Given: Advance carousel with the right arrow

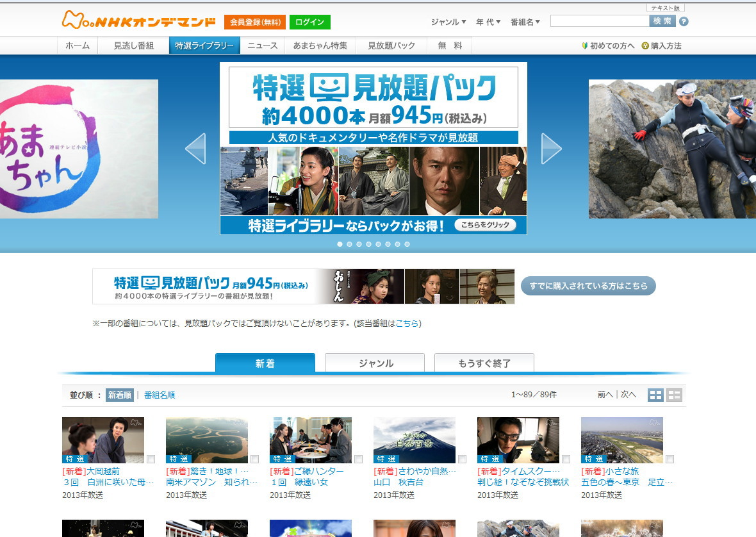Looking at the screenshot, I should coord(552,149).
